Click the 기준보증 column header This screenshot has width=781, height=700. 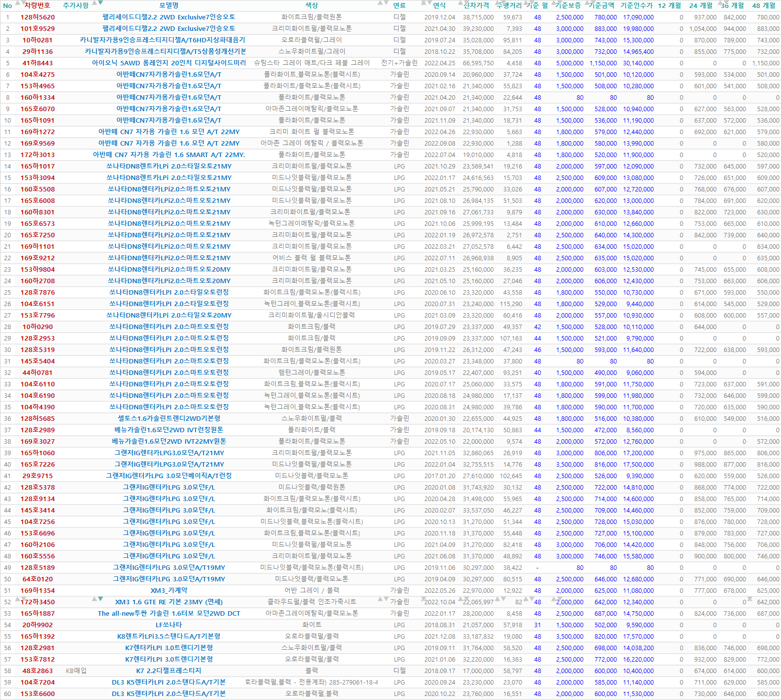click(x=568, y=5)
